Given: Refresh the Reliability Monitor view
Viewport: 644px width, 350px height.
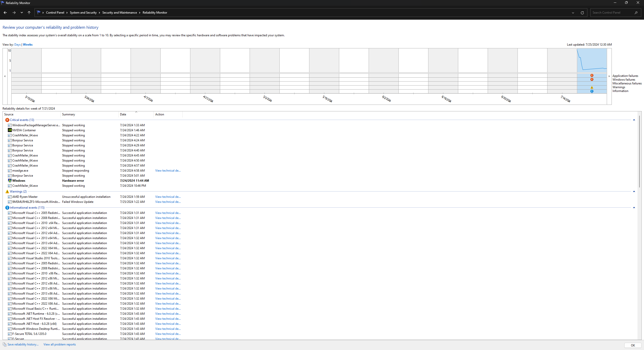Looking at the screenshot, I should (x=582, y=13).
